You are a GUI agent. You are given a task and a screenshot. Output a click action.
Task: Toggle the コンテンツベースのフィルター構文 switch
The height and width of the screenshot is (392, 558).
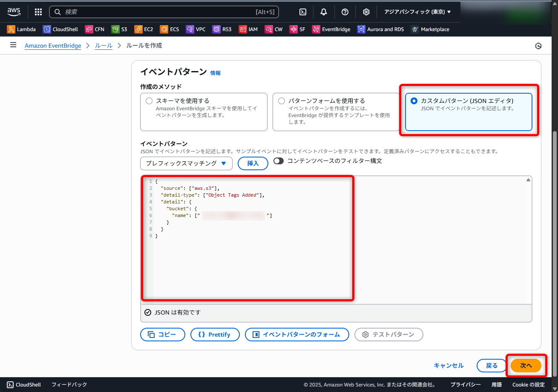(279, 161)
